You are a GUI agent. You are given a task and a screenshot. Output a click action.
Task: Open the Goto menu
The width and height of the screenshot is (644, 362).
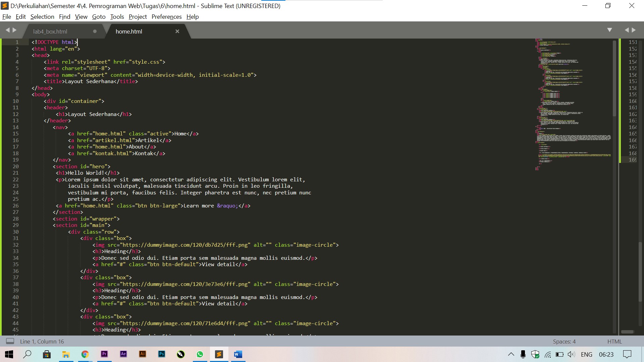click(x=98, y=16)
